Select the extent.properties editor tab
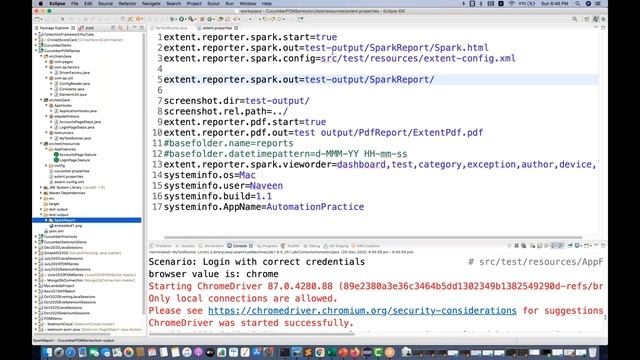 click(217, 28)
